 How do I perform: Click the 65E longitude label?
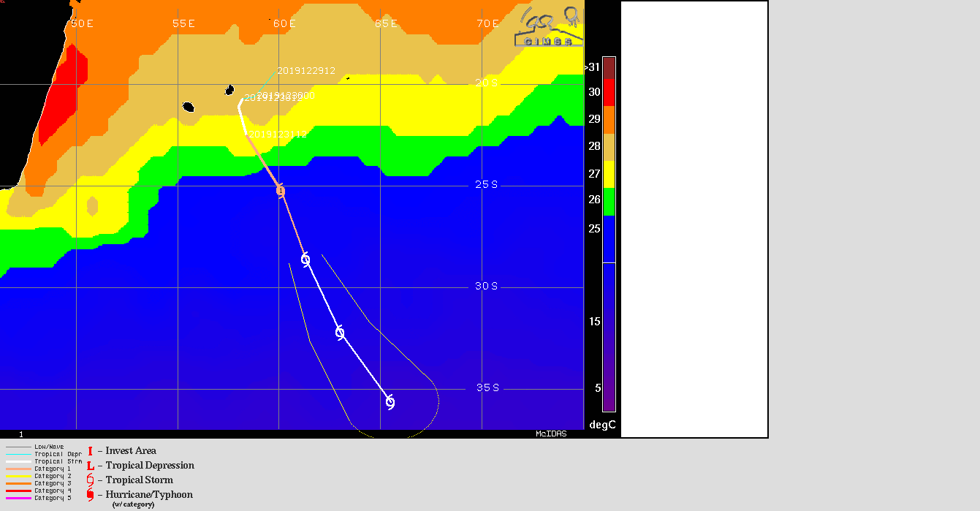click(386, 23)
